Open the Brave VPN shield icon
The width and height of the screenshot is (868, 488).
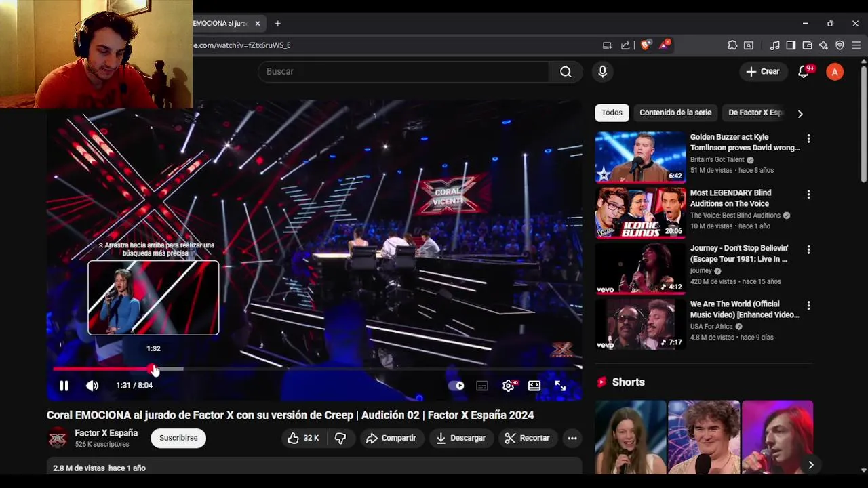(840, 45)
